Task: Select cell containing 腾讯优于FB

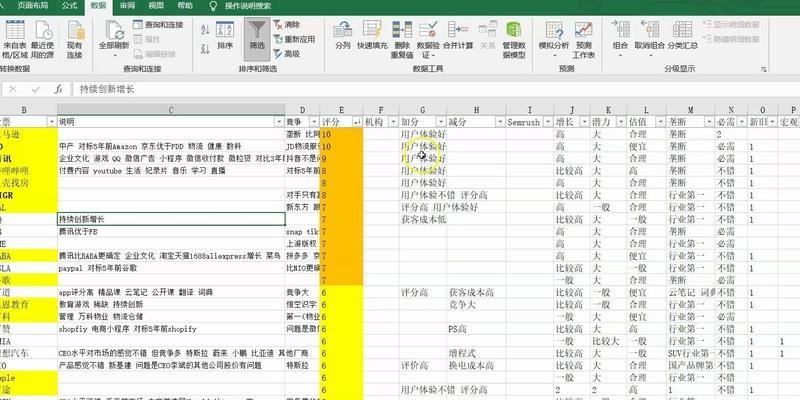Action: tap(171, 232)
